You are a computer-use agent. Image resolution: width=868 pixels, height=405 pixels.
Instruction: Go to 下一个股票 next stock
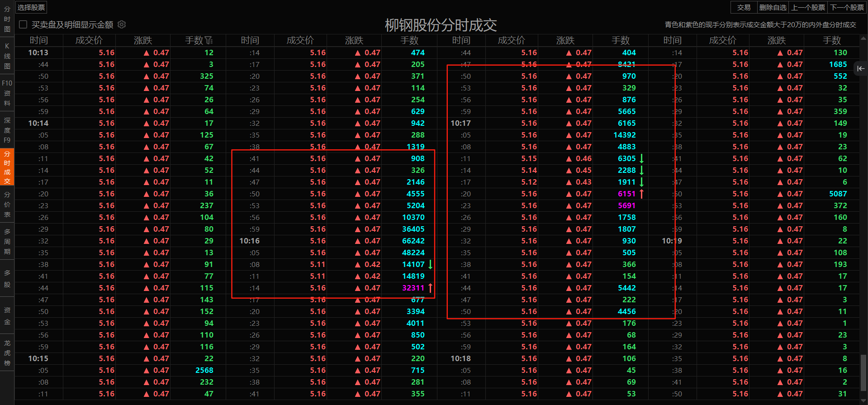tap(847, 7)
